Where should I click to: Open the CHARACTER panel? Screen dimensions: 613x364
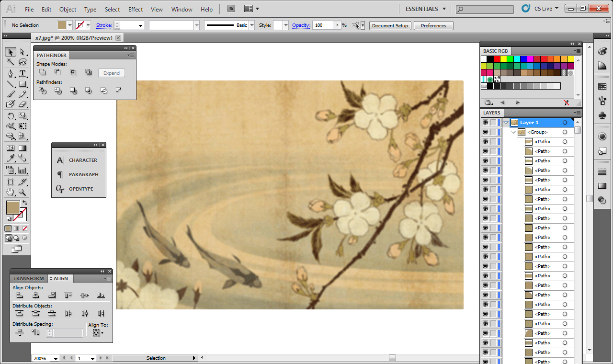[x=77, y=160]
